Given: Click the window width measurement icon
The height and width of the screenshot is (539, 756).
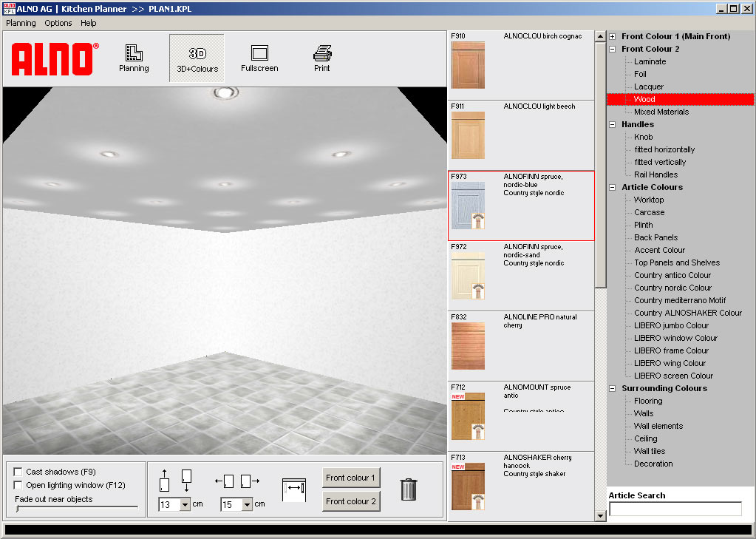Looking at the screenshot, I should (x=294, y=489).
